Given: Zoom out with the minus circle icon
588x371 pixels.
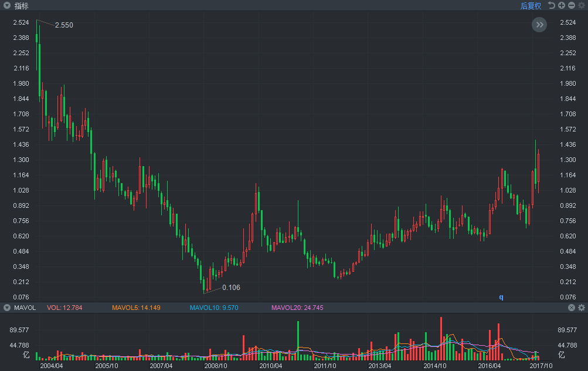Looking at the screenshot, I should tap(572, 5).
